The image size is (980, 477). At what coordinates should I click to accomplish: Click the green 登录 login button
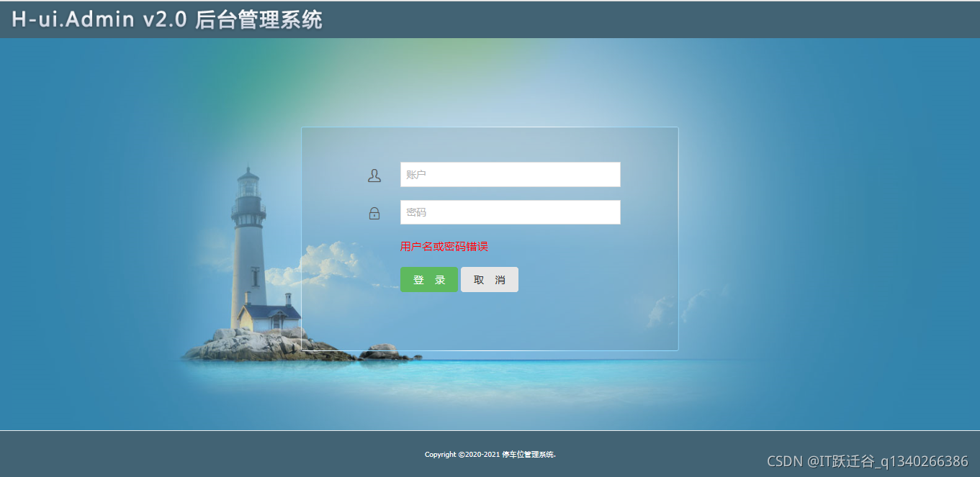428,279
